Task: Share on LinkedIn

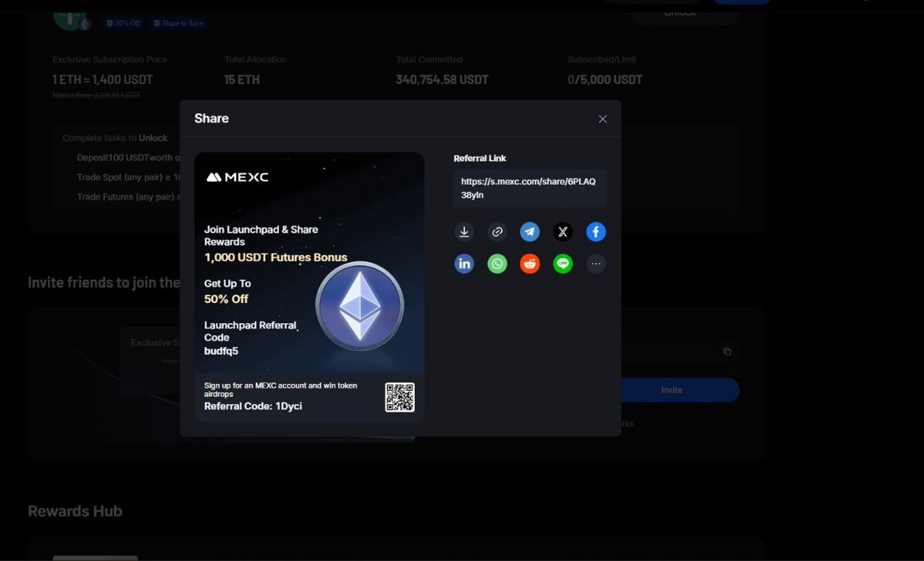Action: tap(464, 264)
